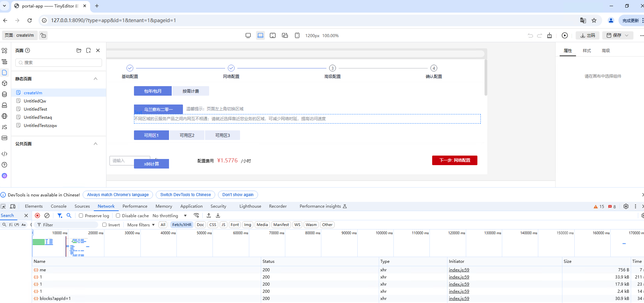Image resolution: width=644 pixels, height=303 pixels.
Task: Click the page 搜索 input field
Action: (x=58, y=63)
